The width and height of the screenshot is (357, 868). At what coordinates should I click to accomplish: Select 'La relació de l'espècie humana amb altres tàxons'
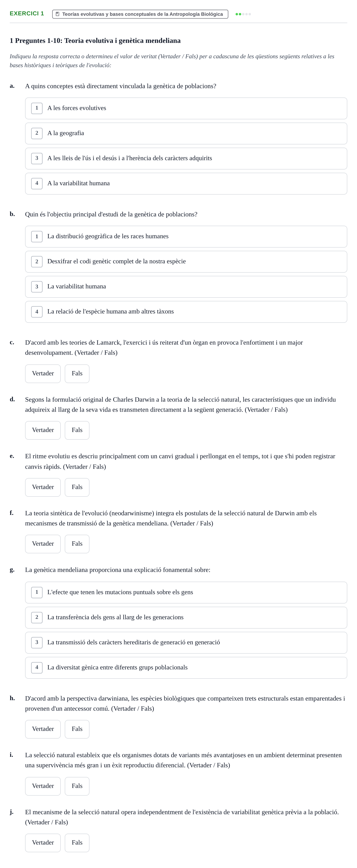coord(186,312)
